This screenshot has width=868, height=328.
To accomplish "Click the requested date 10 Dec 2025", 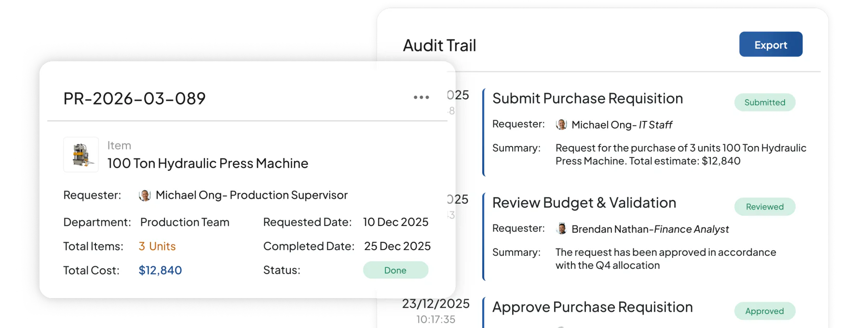I will point(395,222).
